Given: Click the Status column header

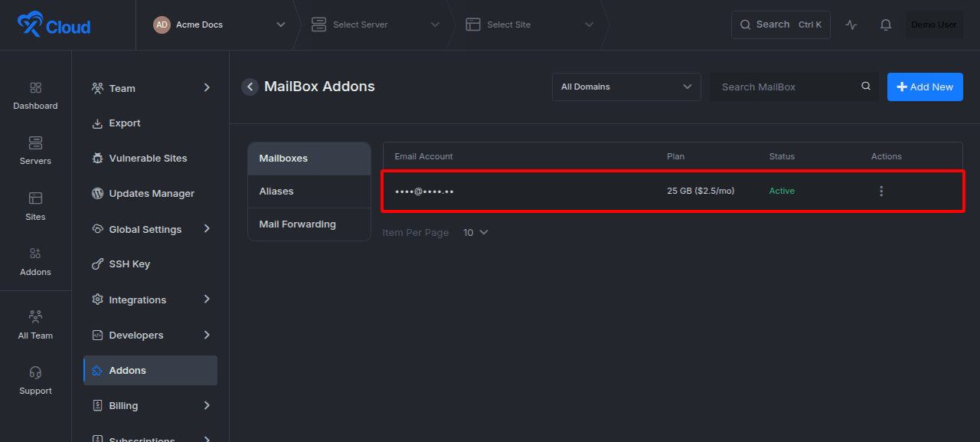Looking at the screenshot, I should 782,156.
